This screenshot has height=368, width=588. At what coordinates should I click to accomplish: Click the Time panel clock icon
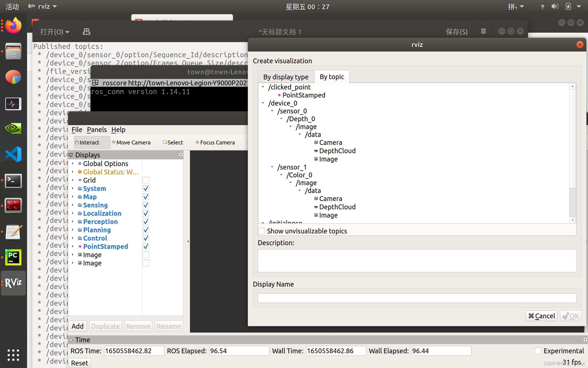point(71,340)
